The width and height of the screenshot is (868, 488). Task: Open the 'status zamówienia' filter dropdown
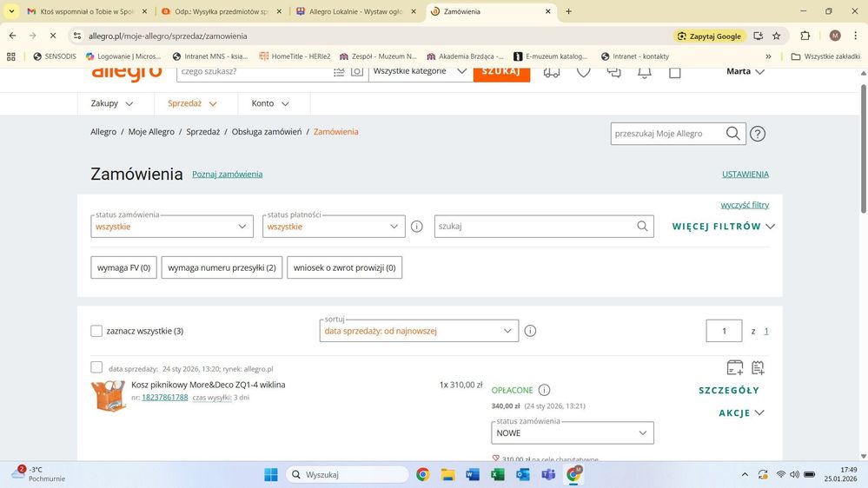(172, 227)
